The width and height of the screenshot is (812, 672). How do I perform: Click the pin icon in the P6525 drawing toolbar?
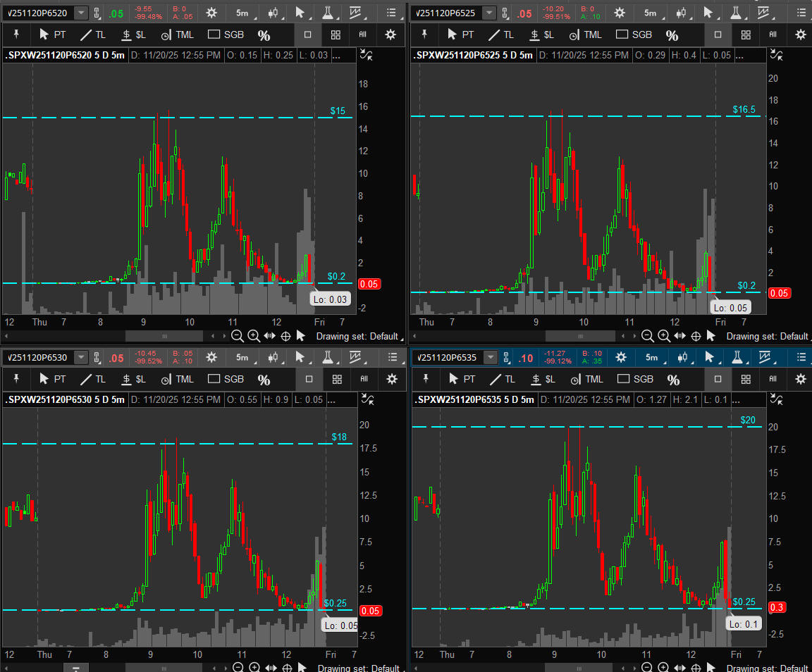pyautogui.click(x=424, y=35)
